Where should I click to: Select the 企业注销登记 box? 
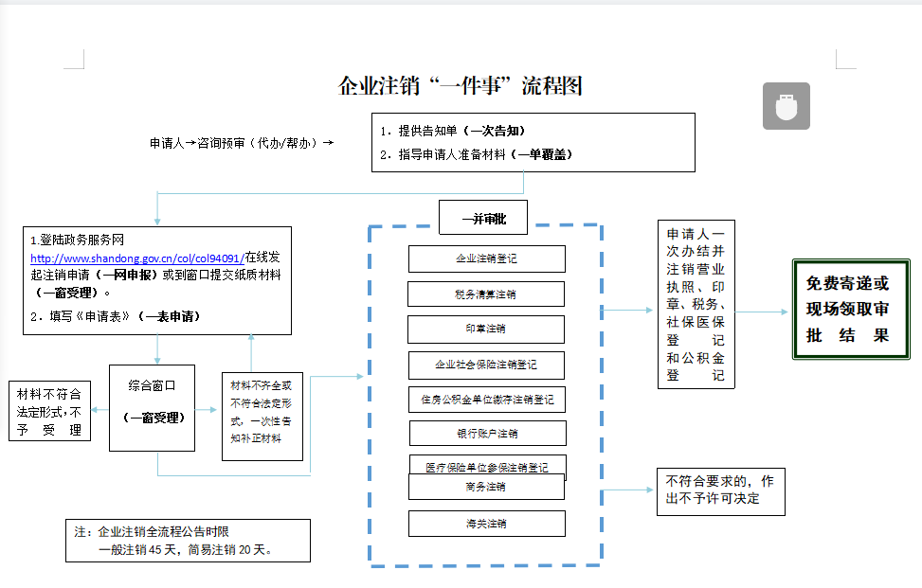486,258
